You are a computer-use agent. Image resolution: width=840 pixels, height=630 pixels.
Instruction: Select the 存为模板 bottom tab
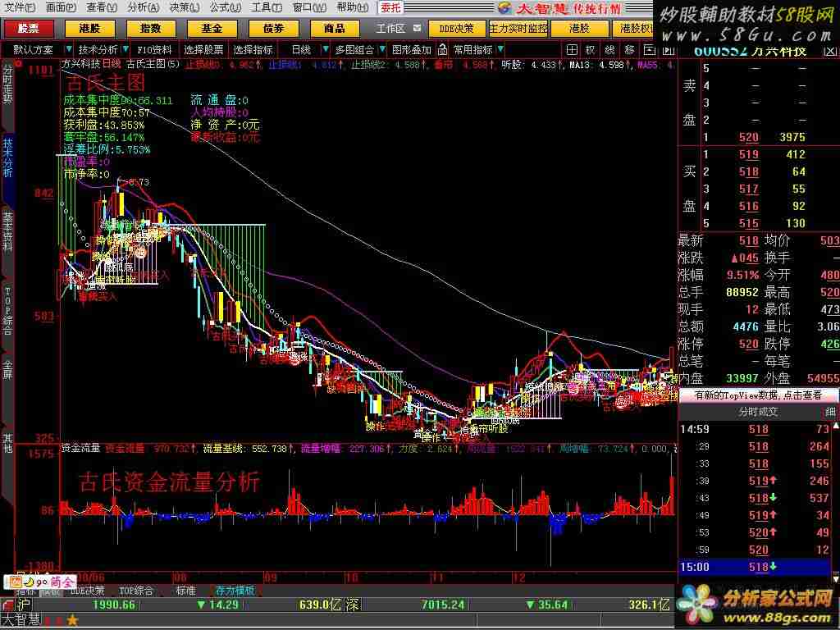click(x=235, y=591)
